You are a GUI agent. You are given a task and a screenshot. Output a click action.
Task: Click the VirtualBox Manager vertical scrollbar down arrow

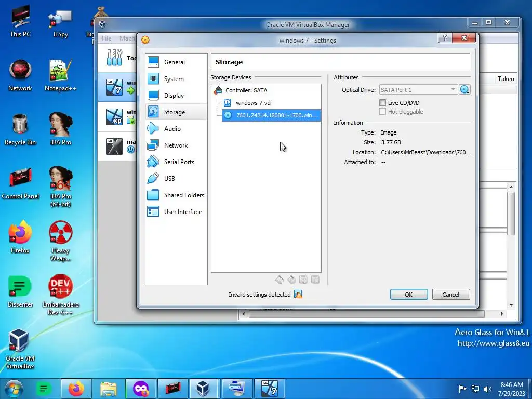tap(511, 305)
